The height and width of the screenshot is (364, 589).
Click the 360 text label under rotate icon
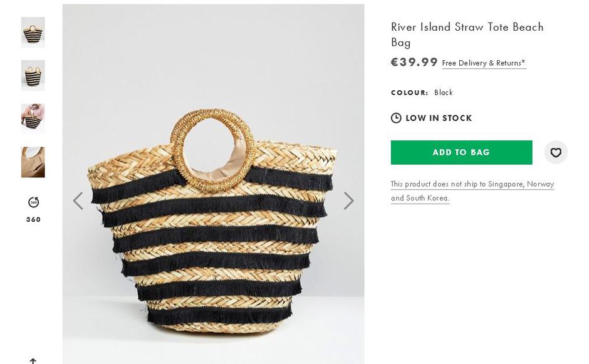[33, 219]
